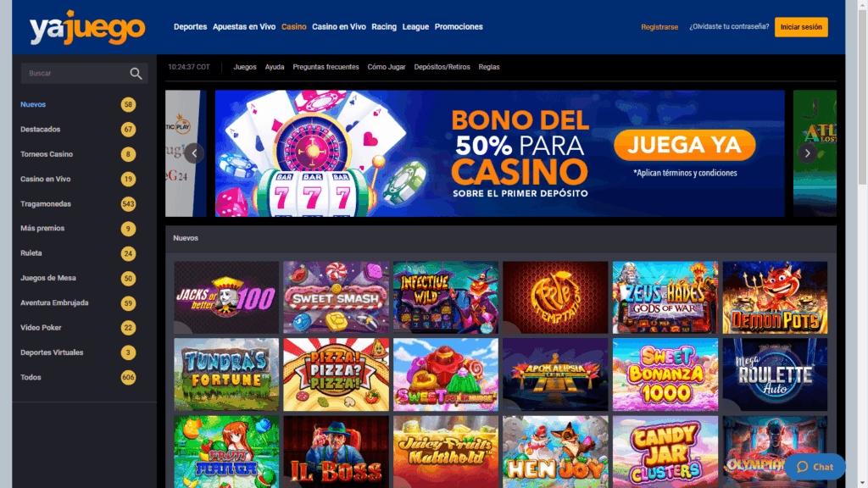This screenshot has height=488, width=868.
Task: Launch Mega Roulette Auto game
Action: [x=775, y=374]
